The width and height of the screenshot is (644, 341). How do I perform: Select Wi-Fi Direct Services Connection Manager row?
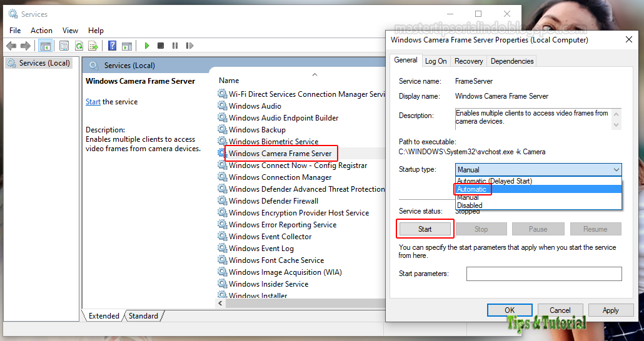[306, 94]
